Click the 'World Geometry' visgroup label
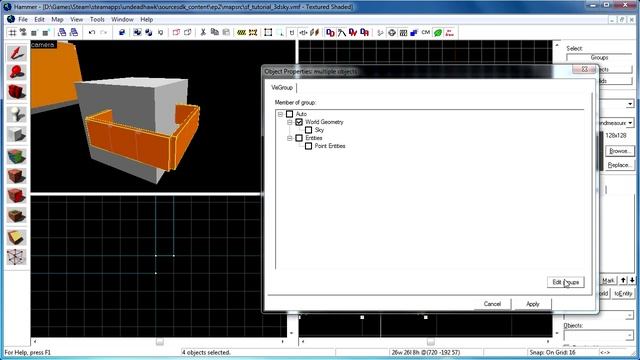Image resolution: width=640 pixels, height=360 pixels. pyautogui.click(x=324, y=122)
